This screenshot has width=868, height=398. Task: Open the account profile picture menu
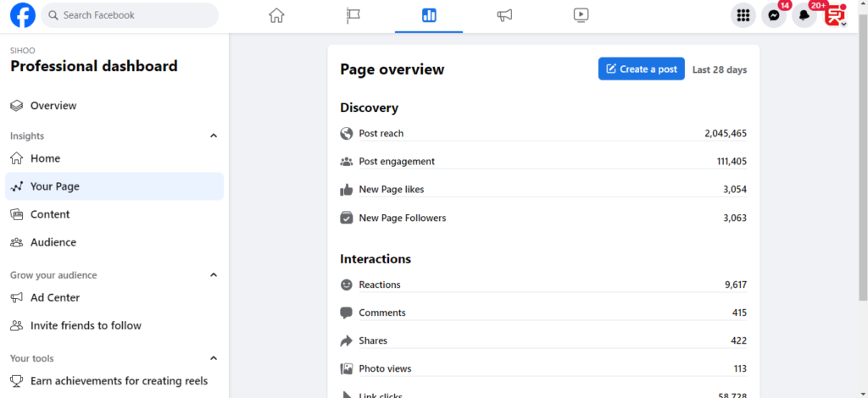[834, 15]
